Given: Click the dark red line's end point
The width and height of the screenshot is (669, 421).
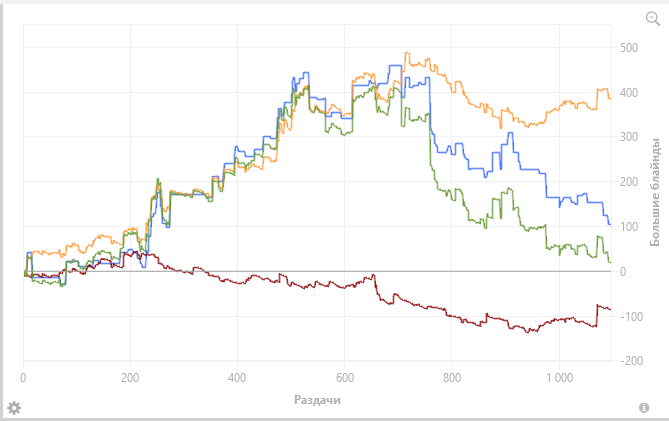Looking at the screenshot, I should click(610, 309).
